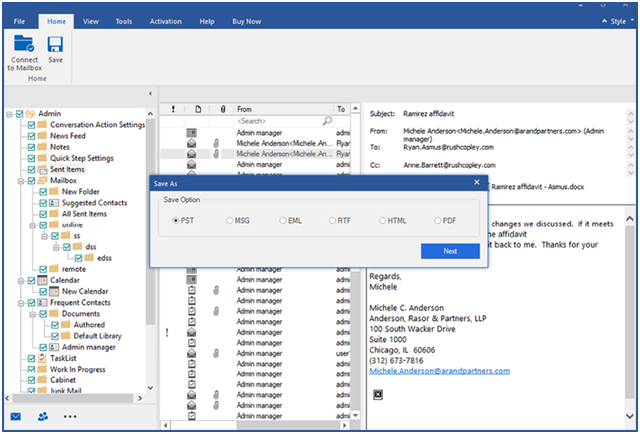Select the EML format option

click(x=283, y=220)
